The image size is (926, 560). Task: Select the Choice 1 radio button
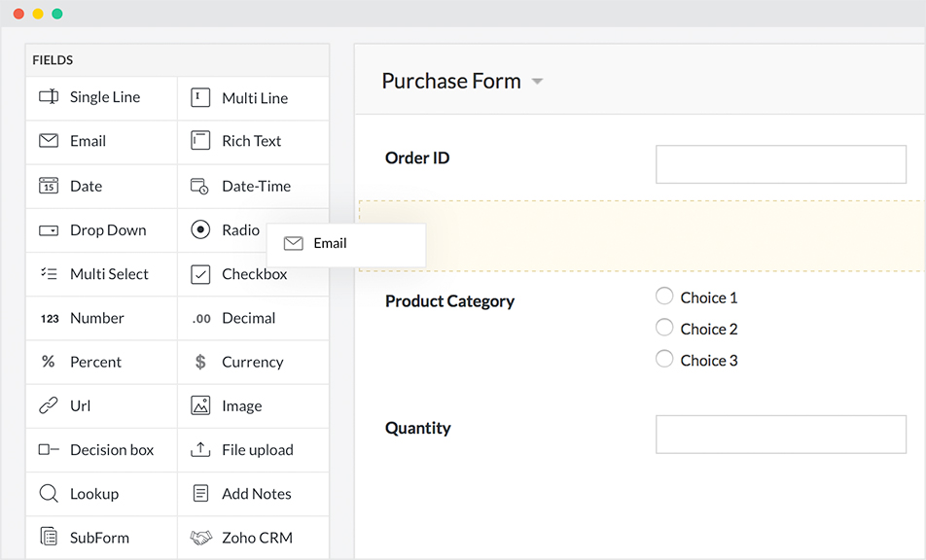[664, 297]
